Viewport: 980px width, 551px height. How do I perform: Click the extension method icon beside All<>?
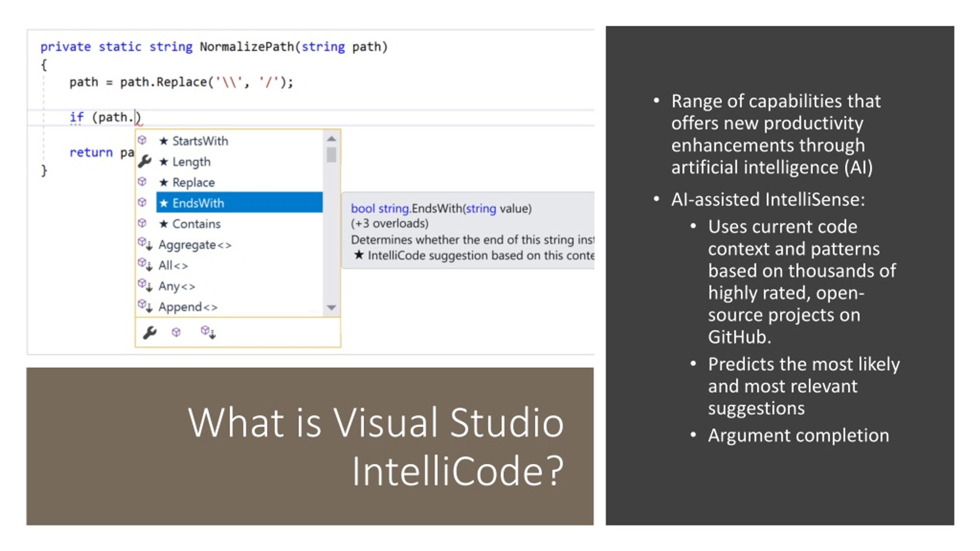[145, 264]
